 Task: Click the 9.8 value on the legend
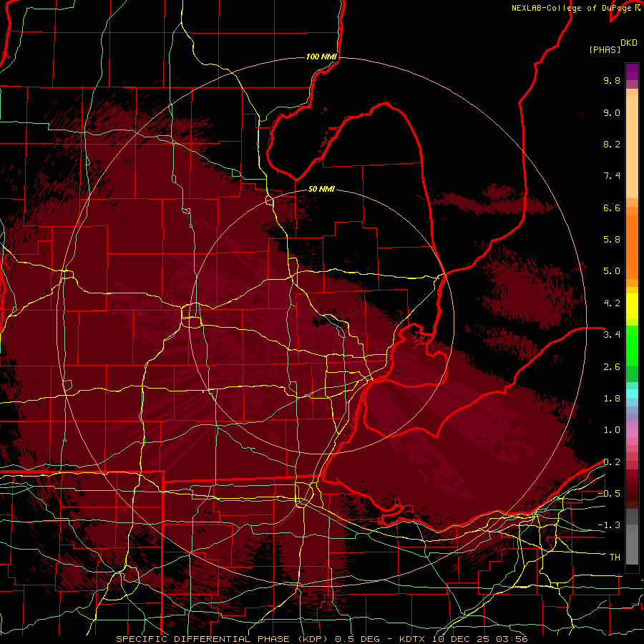[x=612, y=80]
